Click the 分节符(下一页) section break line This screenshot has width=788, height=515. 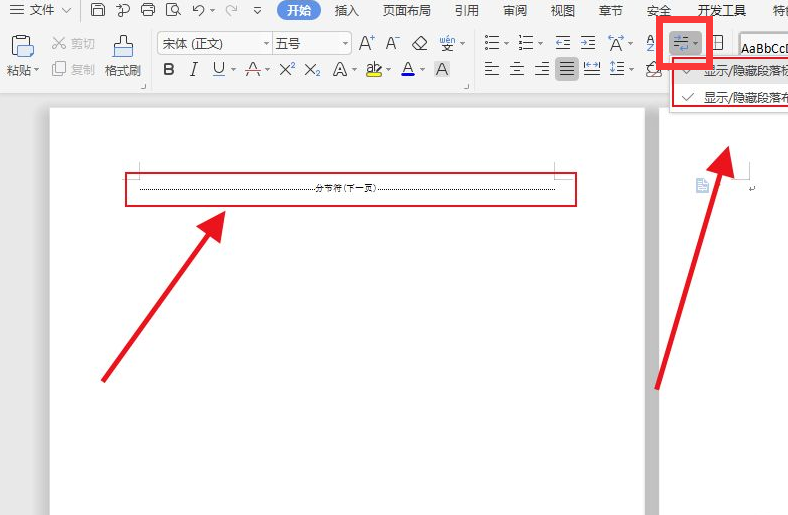[347, 188]
